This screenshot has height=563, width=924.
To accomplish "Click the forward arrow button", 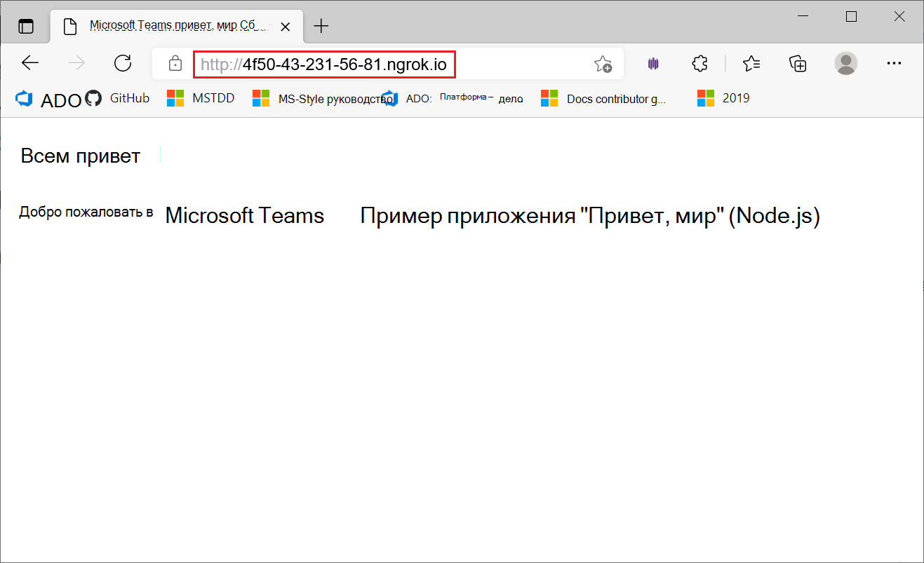I will point(76,63).
